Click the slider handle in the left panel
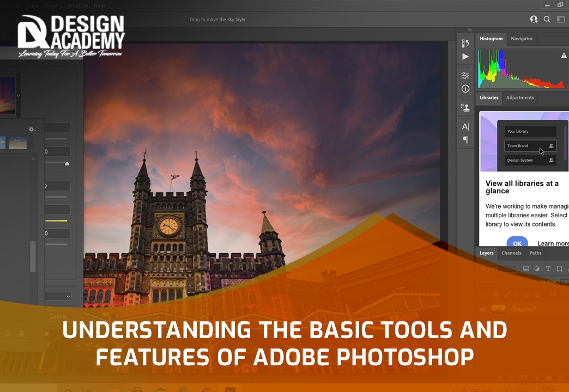 point(67,163)
